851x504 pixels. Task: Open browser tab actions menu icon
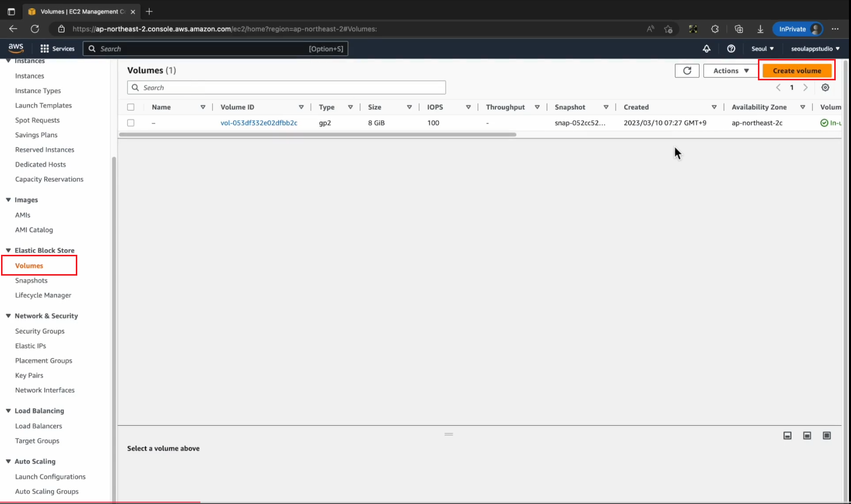[11, 11]
